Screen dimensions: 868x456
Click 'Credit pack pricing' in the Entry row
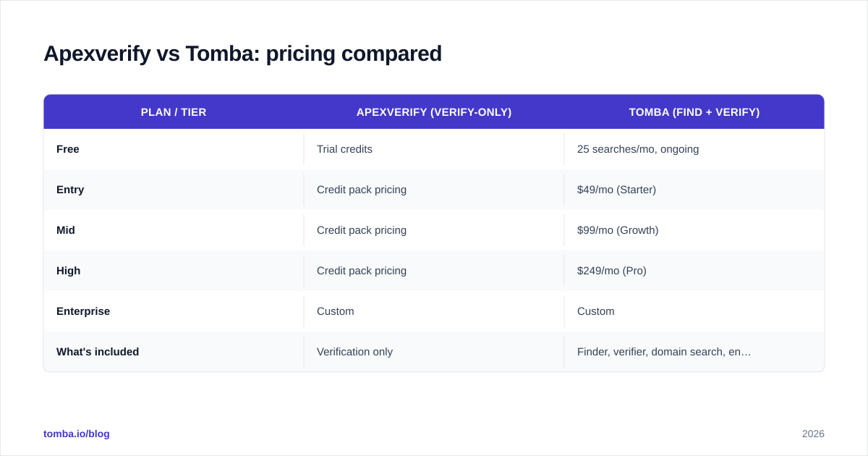[x=362, y=190]
